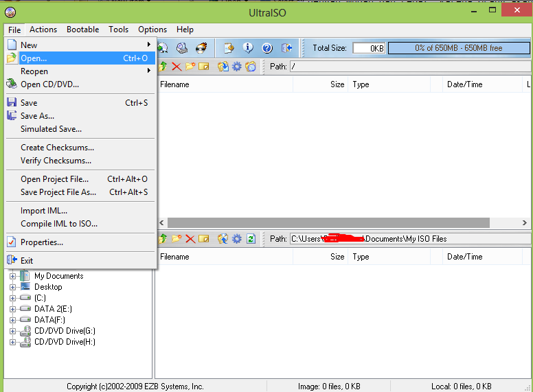Click the UltraISO disc icon in title bar
The height and width of the screenshot is (392, 533).
[10, 12]
